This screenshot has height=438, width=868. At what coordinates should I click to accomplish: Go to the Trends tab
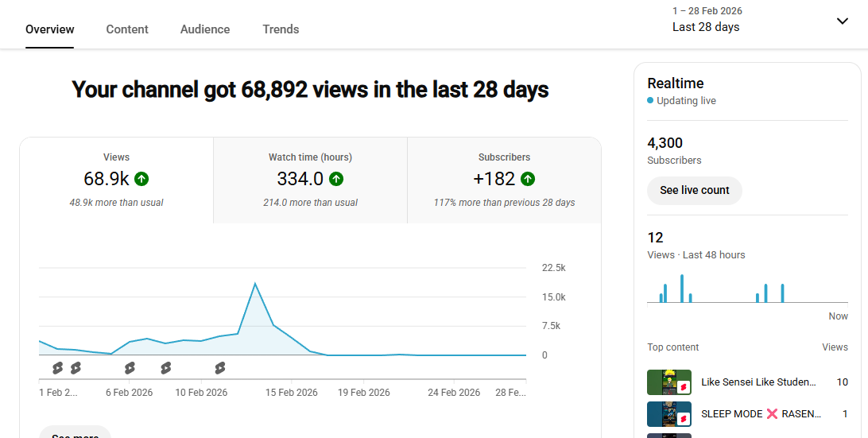point(281,29)
